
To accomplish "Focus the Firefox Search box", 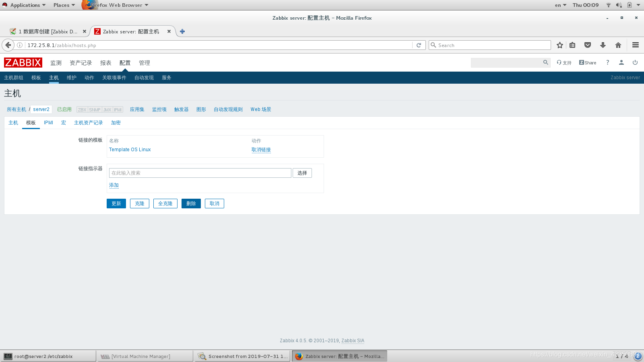I will [490, 45].
